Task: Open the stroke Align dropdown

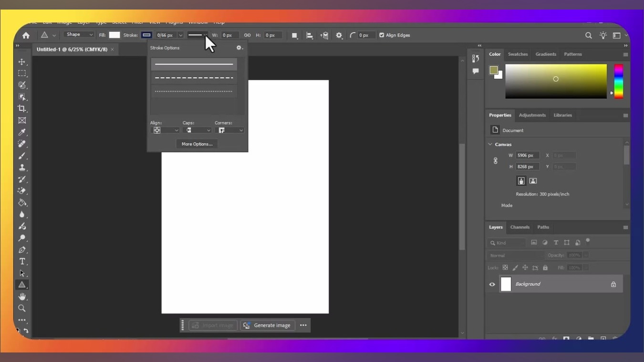Action: pyautogui.click(x=165, y=130)
